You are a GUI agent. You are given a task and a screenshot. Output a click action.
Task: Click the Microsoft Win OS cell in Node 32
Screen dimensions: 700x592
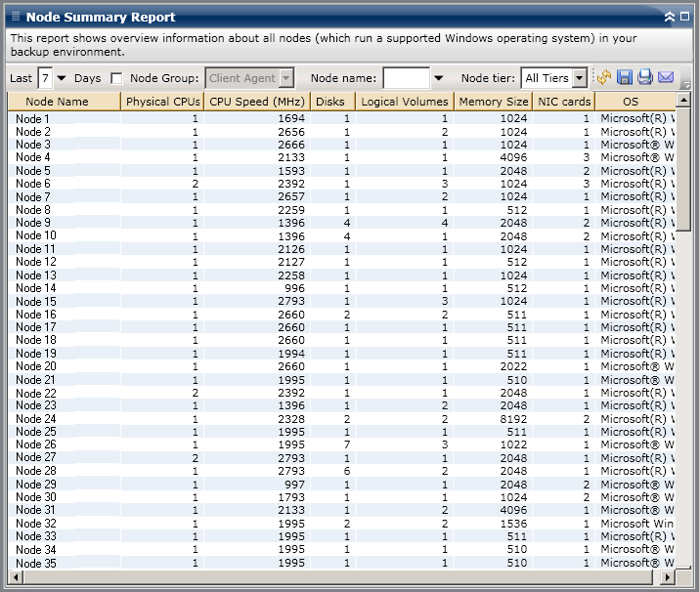coord(637,524)
